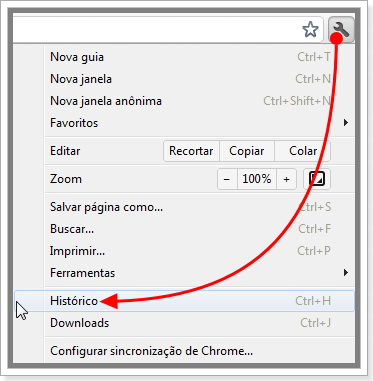This screenshot has height=381, width=373.
Task: Click the Recortar button
Action: click(x=191, y=151)
